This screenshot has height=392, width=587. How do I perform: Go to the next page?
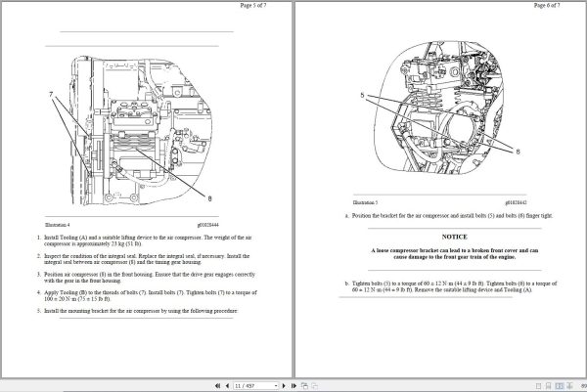pyautogui.click(x=284, y=385)
